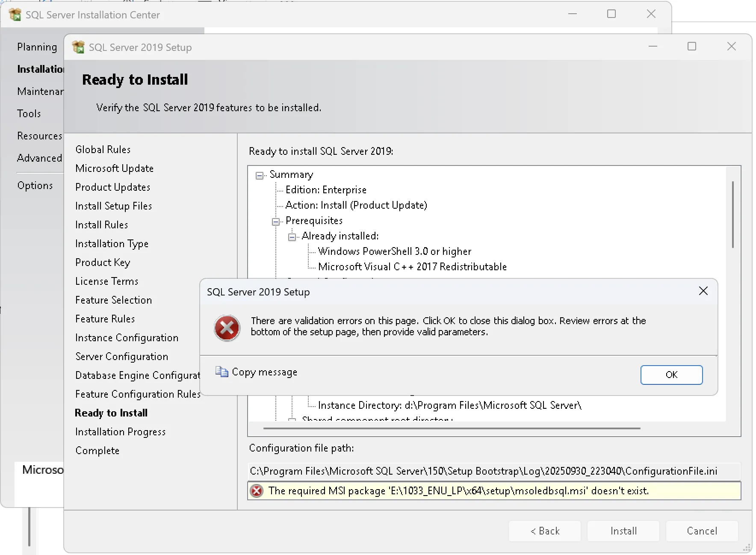
Task: Click the SQL Server Installation Center title icon
Action: tap(15, 14)
